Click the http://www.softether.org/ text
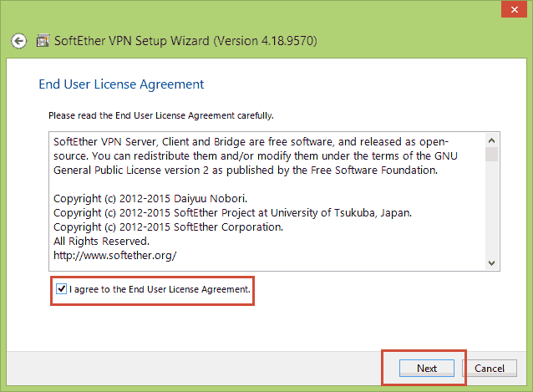This screenshot has height=392, width=533. click(115, 255)
